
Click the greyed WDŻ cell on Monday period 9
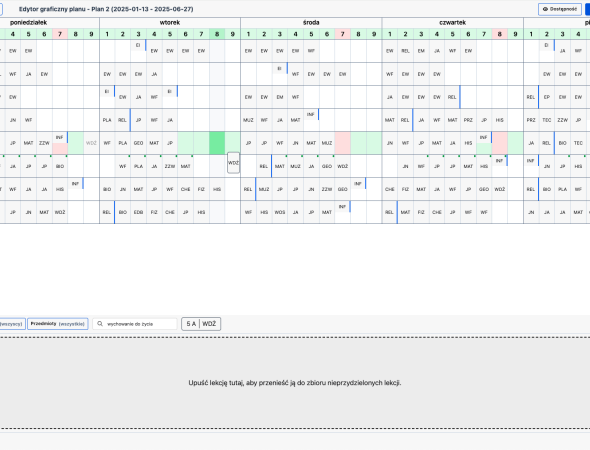click(91, 143)
